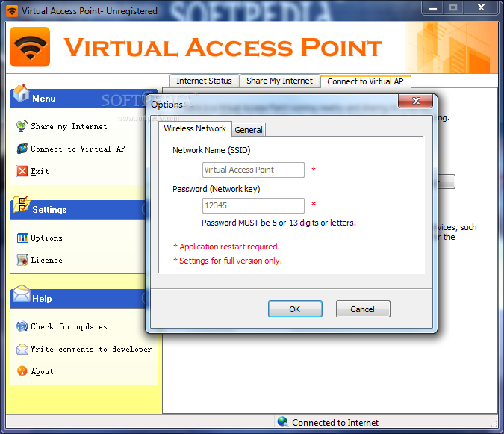Viewport: 504px width, 434px height.
Task: Click the Options grid icon in Settings
Action: 22,238
